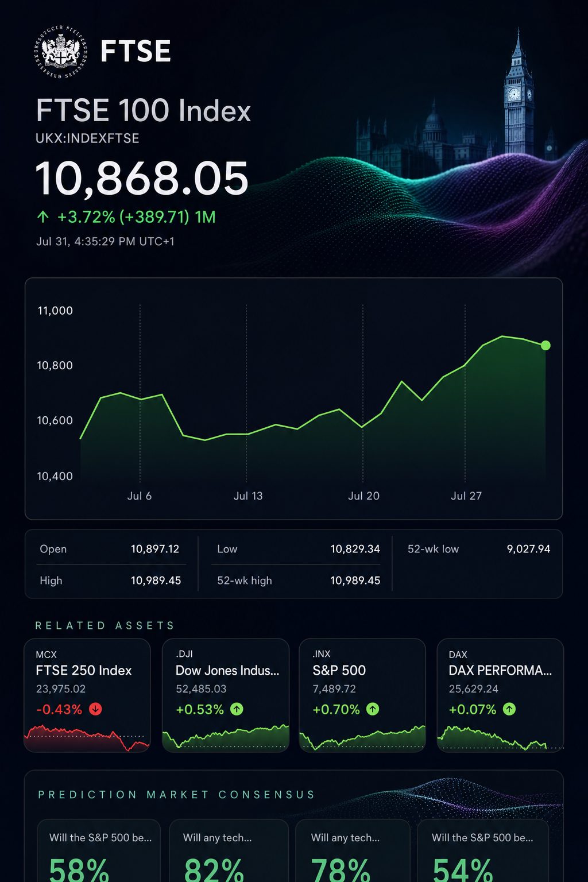Select the 1M time range label
This screenshot has width=588, height=882.
[x=205, y=217]
